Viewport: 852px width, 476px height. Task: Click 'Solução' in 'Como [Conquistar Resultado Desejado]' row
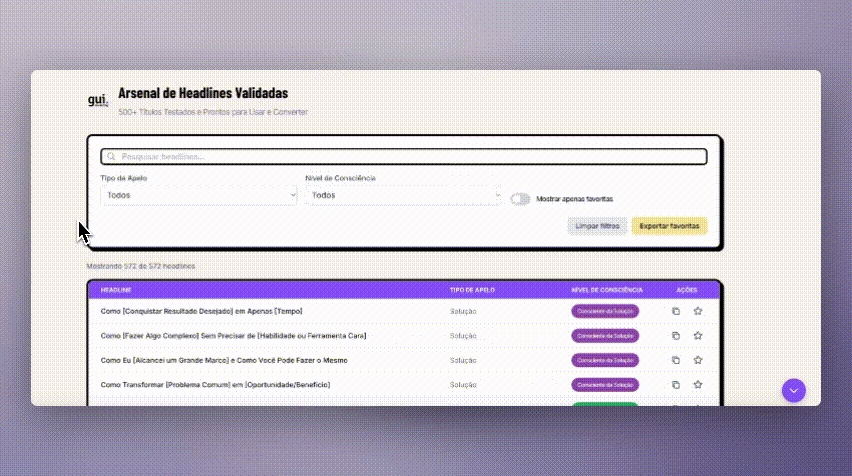tap(463, 311)
